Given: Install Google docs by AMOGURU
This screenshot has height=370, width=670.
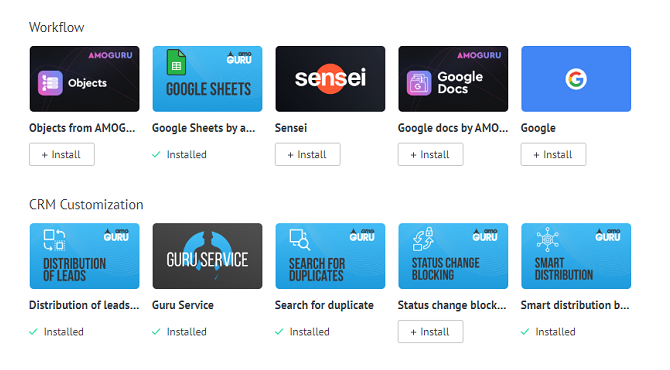Looking at the screenshot, I should tap(430, 154).
